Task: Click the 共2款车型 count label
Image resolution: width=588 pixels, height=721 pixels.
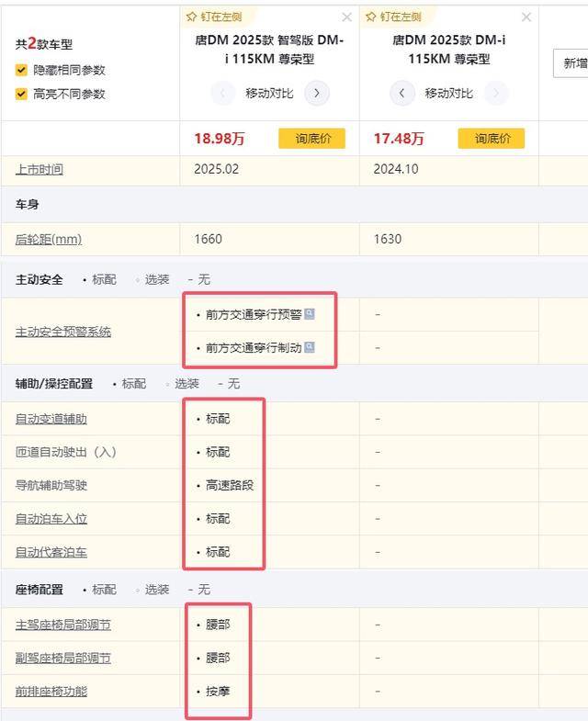Action: [44, 44]
